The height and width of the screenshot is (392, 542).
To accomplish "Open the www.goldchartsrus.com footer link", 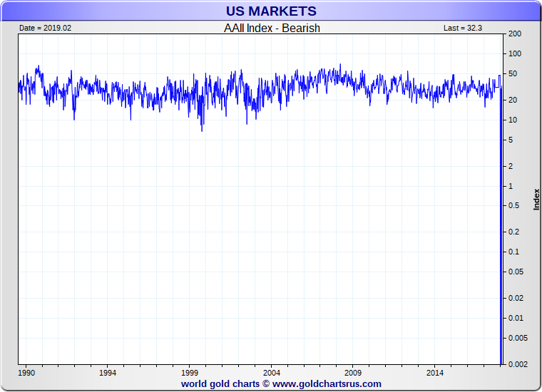I will pyautogui.click(x=327, y=383).
